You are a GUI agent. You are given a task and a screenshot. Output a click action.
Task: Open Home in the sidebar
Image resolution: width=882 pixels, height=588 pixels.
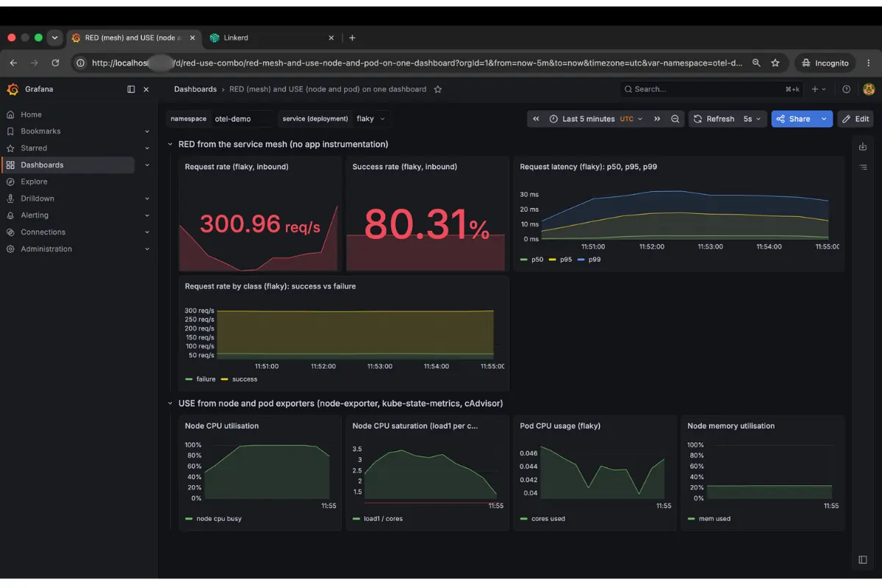click(31, 115)
